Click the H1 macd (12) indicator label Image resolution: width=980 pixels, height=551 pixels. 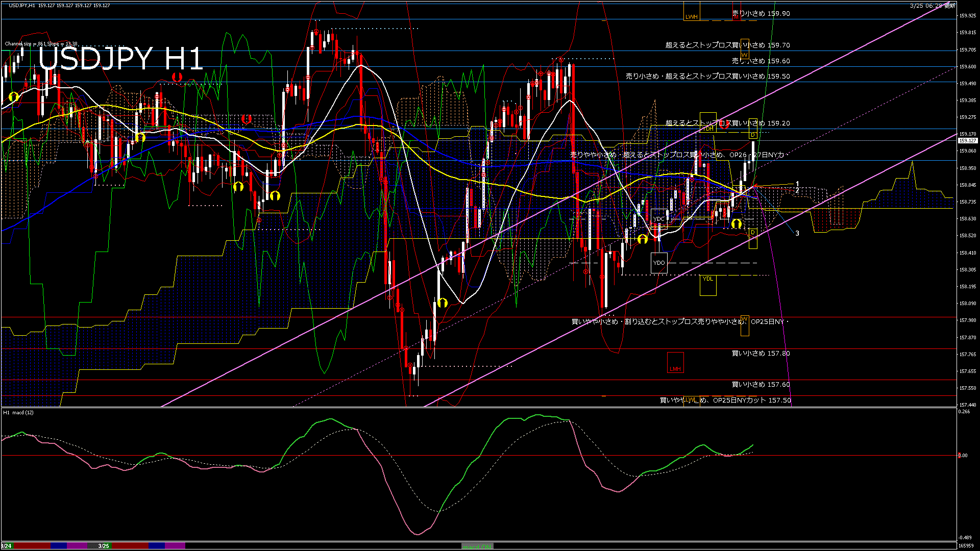(x=18, y=412)
